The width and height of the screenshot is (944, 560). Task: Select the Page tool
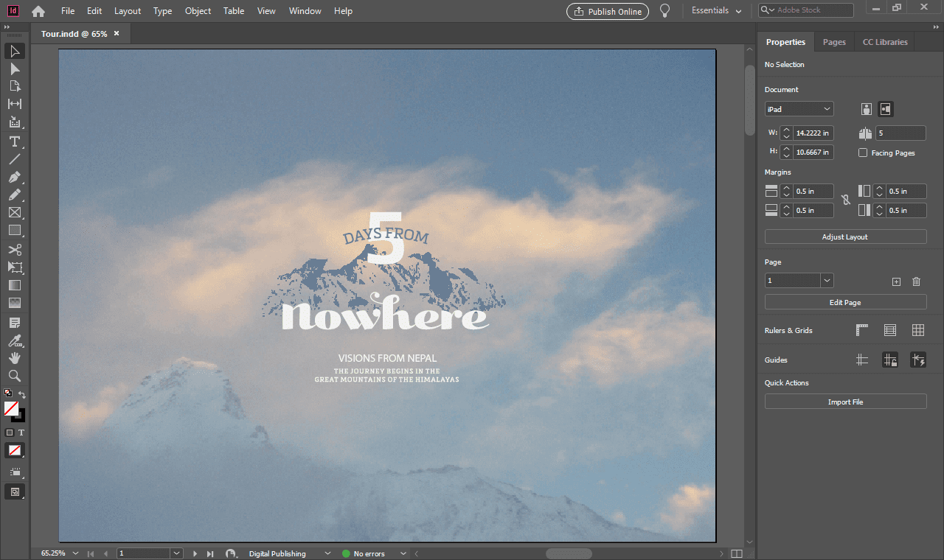tap(15, 86)
